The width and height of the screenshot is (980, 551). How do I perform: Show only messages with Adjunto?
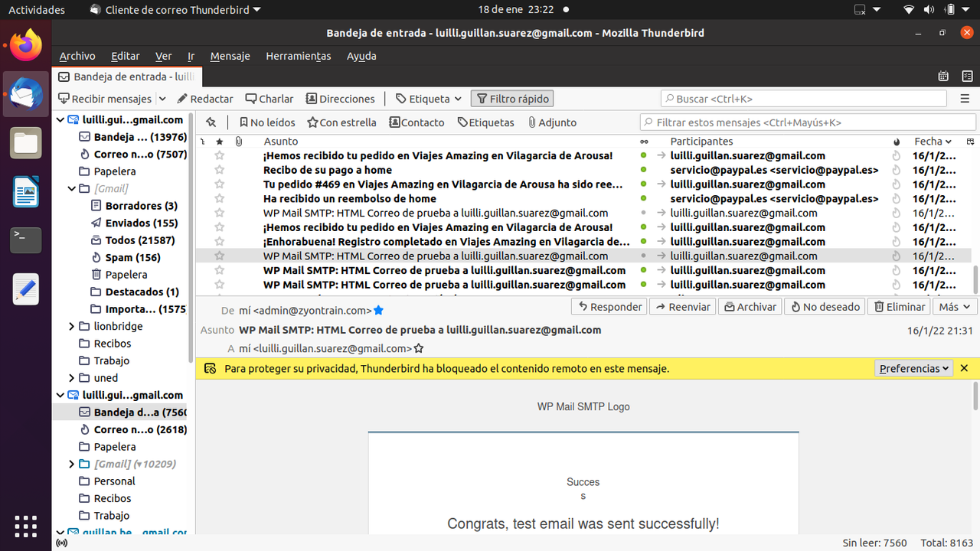pos(552,122)
